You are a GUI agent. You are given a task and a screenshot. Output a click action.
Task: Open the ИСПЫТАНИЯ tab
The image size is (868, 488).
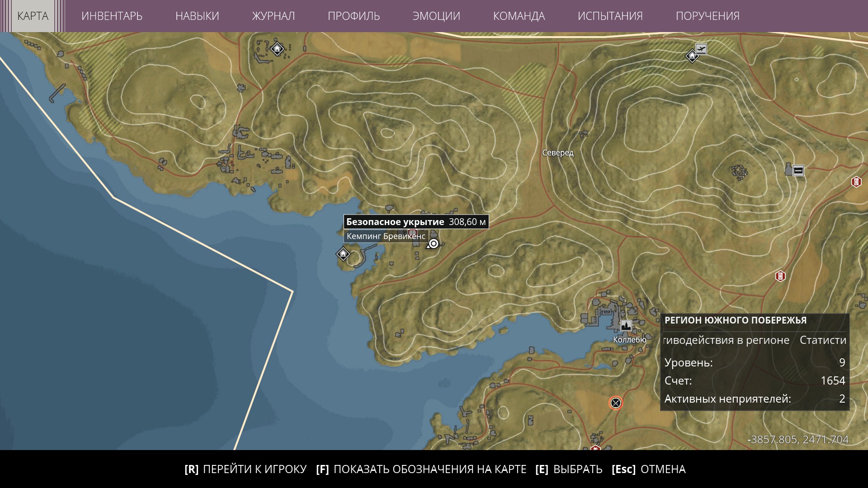(610, 16)
